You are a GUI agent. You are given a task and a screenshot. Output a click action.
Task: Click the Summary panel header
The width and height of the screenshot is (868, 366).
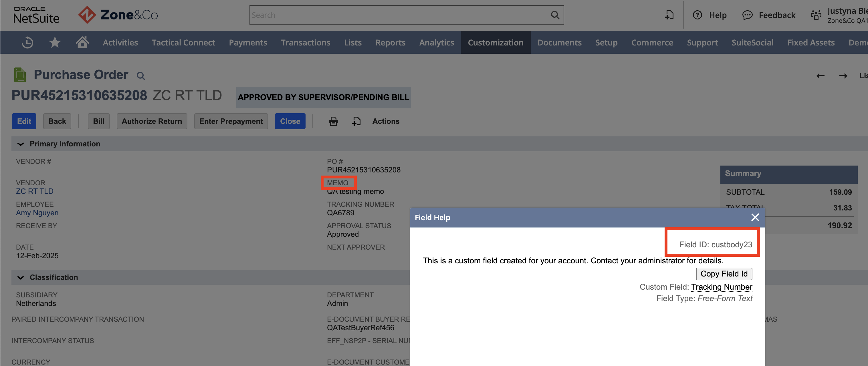[x=788, y=174]
